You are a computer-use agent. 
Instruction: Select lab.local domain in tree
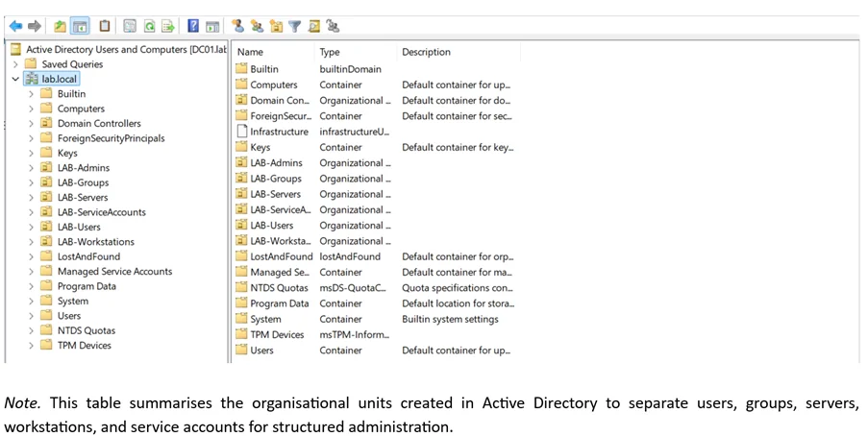(x=60, y=79)
